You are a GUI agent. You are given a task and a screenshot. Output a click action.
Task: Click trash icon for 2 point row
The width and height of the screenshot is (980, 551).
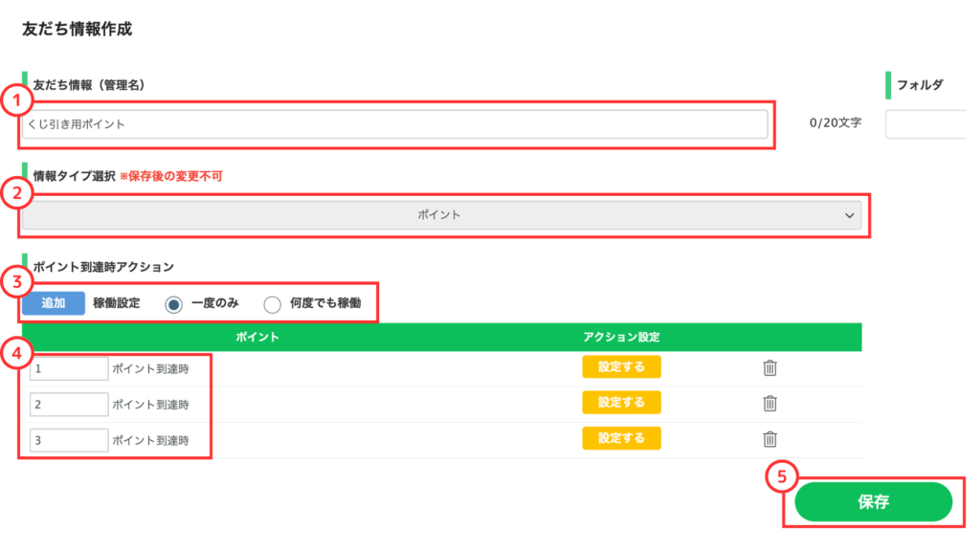click(769, 404)
